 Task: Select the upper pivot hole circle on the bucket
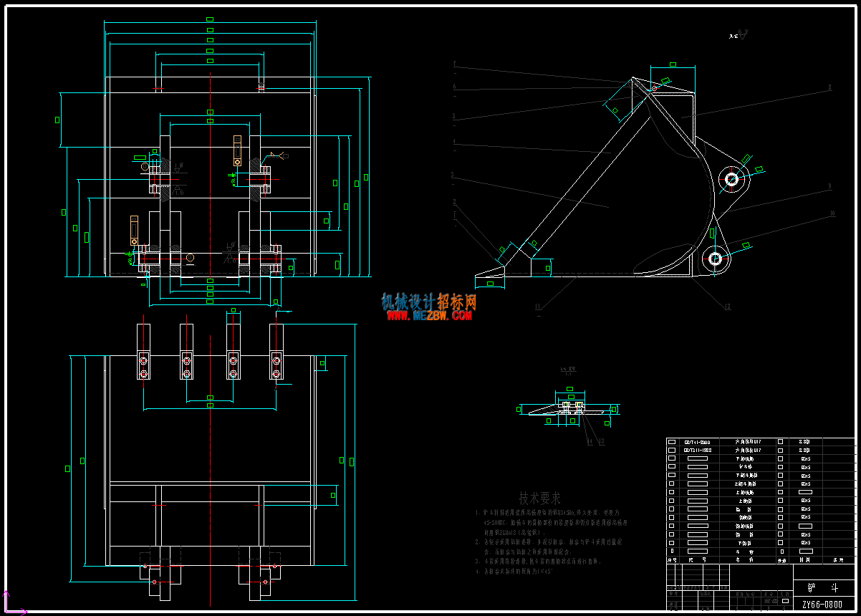click(x=732, y=179)
